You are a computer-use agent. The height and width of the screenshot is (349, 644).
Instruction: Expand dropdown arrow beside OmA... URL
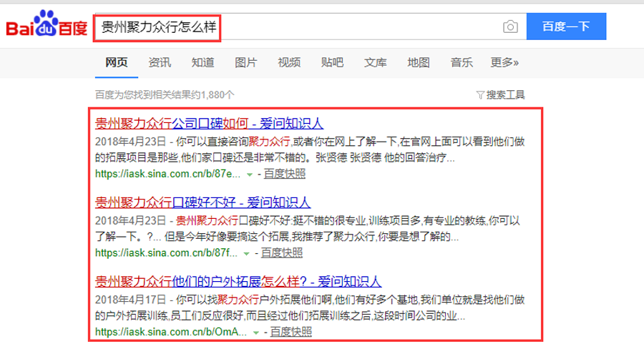click(256, 333)
